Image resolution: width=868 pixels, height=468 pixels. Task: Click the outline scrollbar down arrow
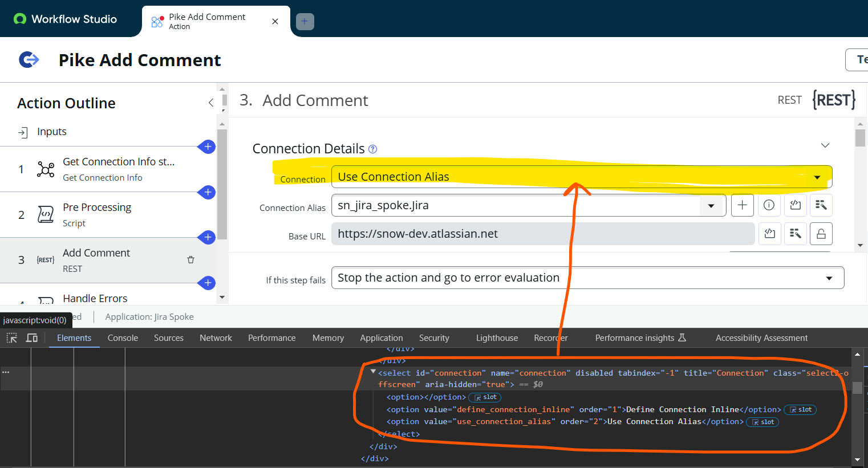point(222,298)
